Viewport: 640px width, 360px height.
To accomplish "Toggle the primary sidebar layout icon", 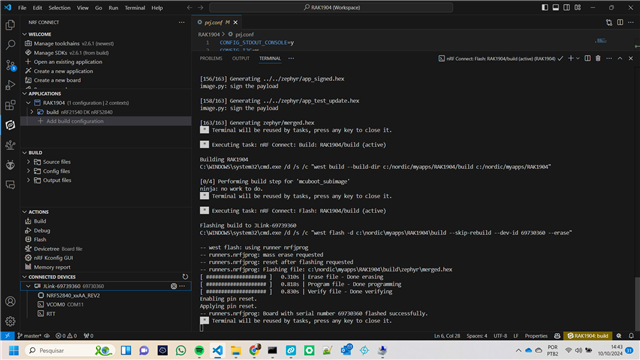I will (545, 7).
